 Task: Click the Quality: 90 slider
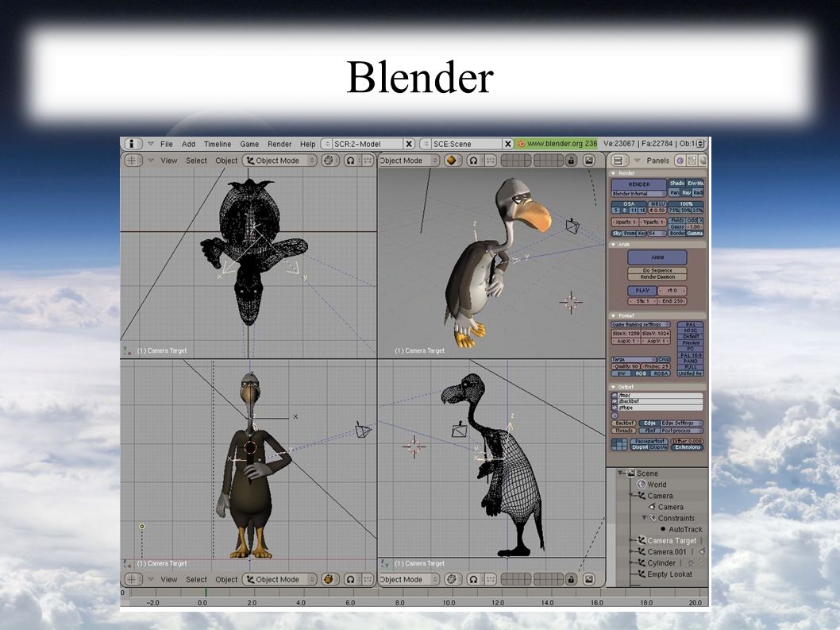click(x=625, y=366)
